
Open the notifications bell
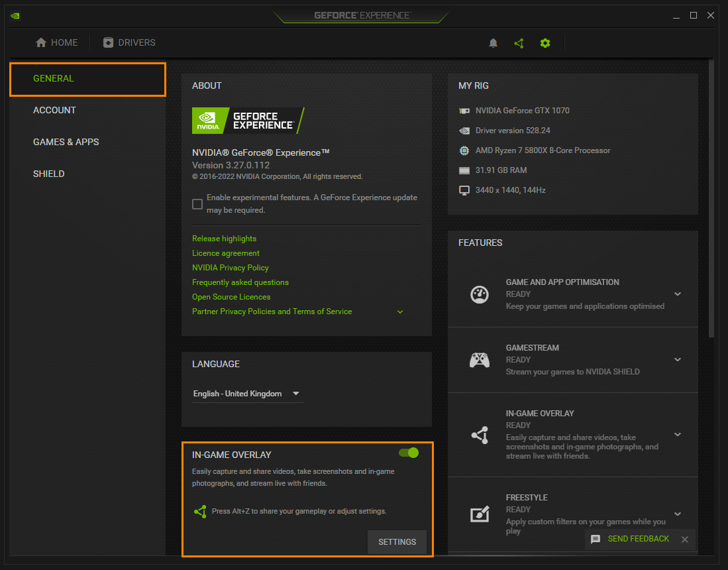coord(493,43)
